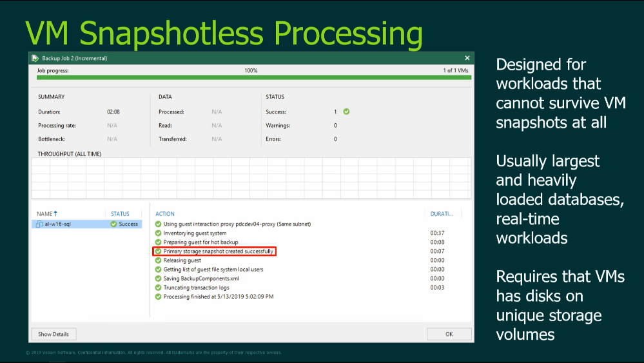Image resolution: width=644 pixels, height=363 pixels.
Task: Click the Show Details button
Action: [x=54, y=334]
